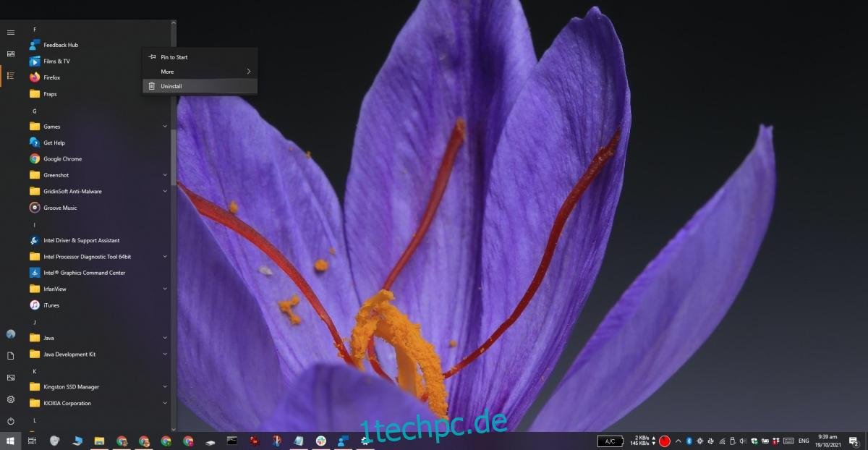Jump to letter J section header
This screenshot has width=868, height=450.
click(x=35, y=322)
